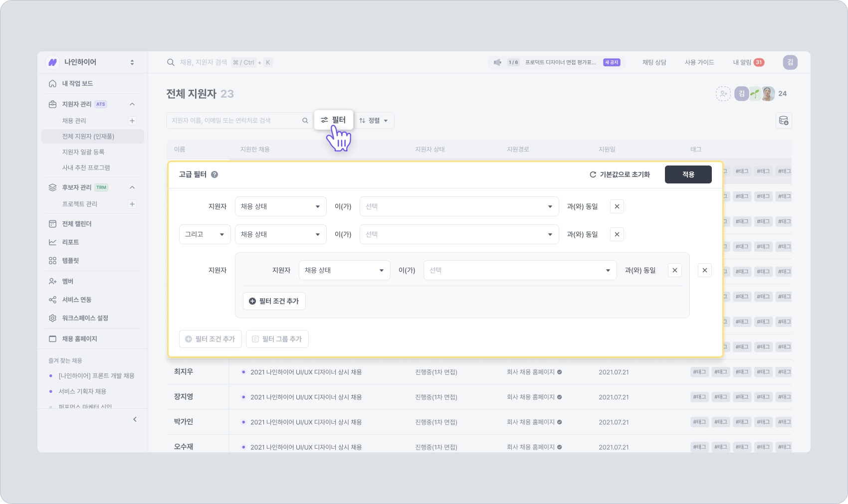
Task: Click bottom 필터 조건 추가 button
Action: [211, 339]
